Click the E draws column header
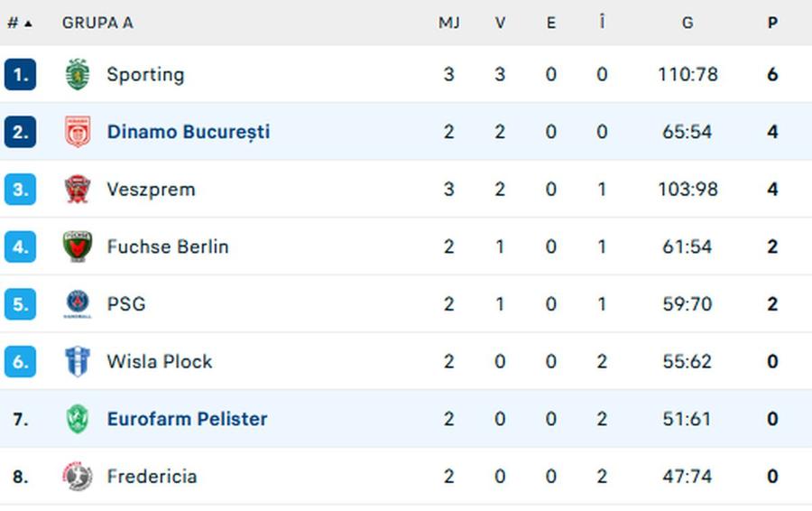 coord(551,23)
